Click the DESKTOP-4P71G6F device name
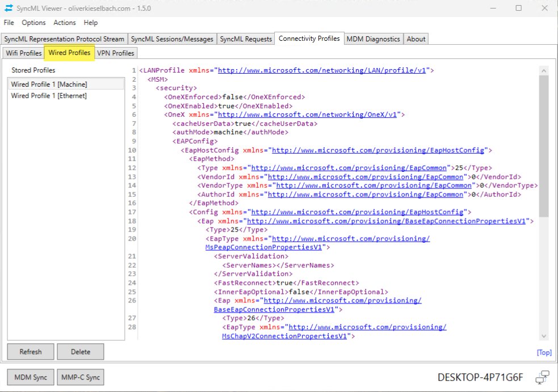558x392 pixels. 480,377
